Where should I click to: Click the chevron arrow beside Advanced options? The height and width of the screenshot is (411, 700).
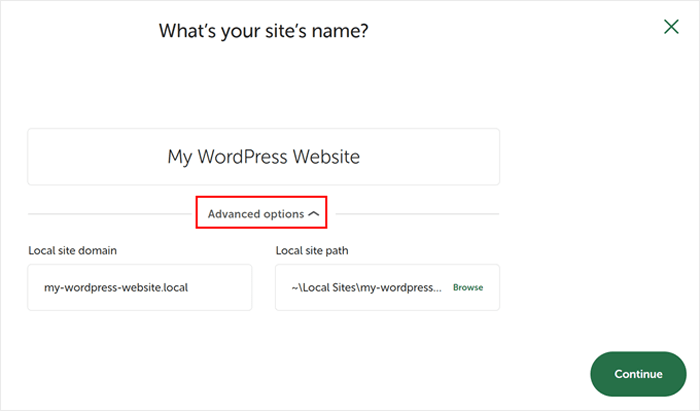314,214
